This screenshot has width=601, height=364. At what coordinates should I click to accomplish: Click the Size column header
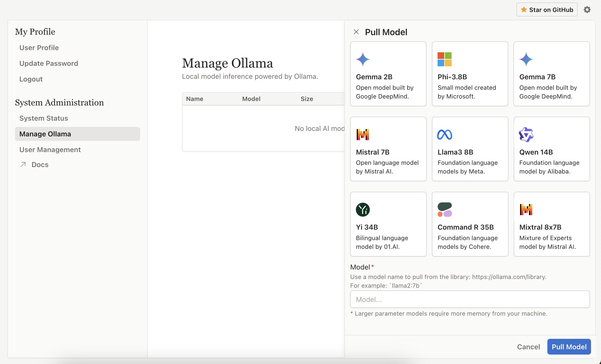pos(307,99)
